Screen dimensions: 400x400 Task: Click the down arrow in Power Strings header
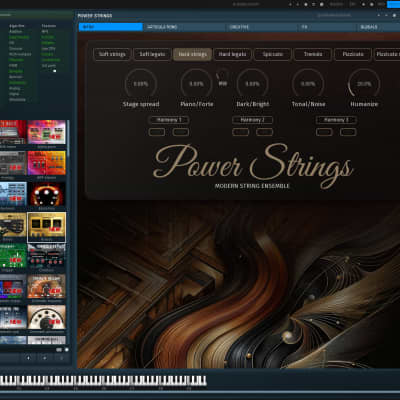[386, 15]
